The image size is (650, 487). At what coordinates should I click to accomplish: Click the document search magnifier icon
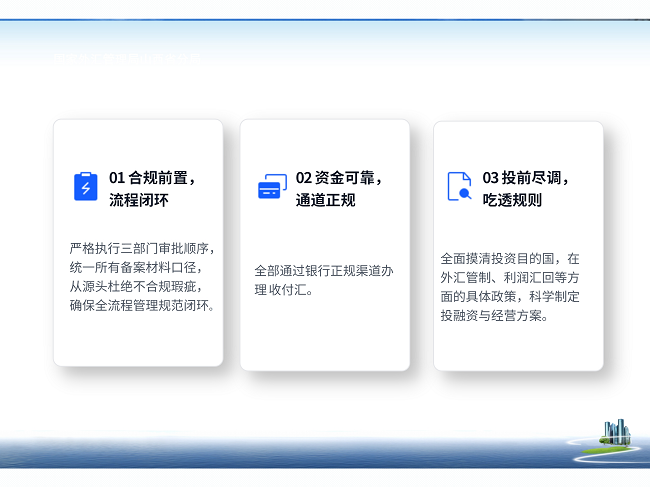459,187
